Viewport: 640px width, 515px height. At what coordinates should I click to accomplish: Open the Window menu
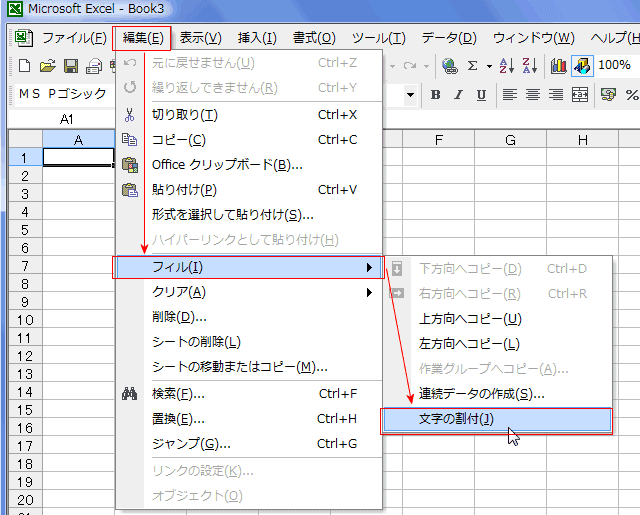click(533, 38)
